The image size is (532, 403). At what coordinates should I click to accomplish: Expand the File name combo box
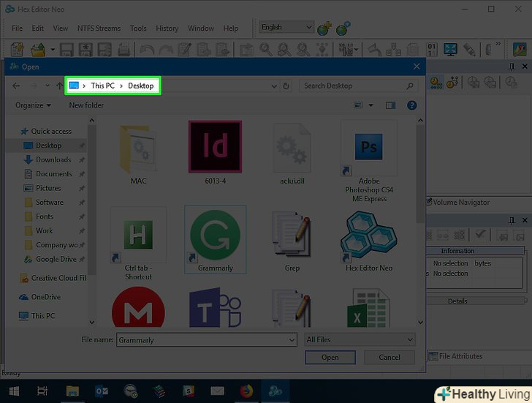click(x=292, y=340)
